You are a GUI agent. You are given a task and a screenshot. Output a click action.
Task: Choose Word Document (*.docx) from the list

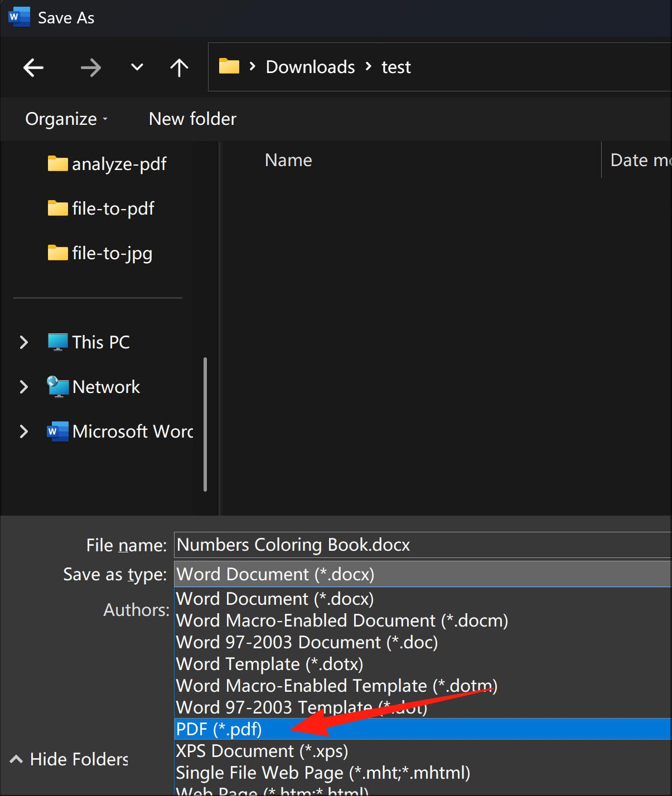pos(423,599)
